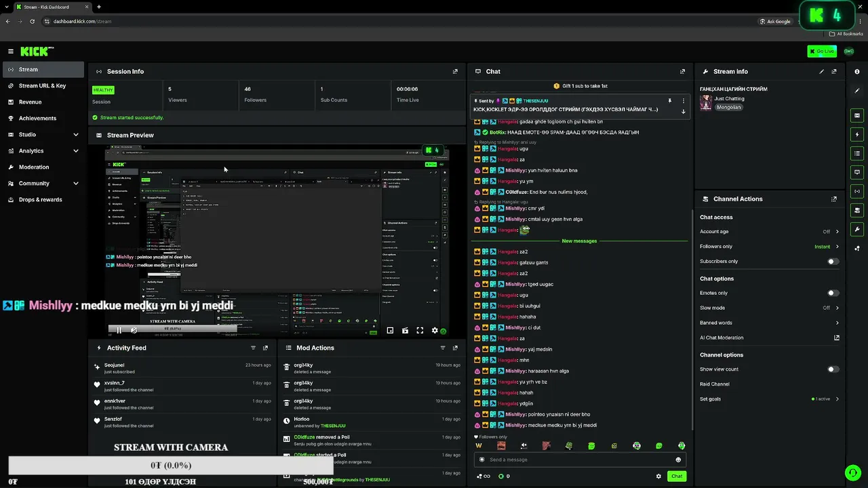Click info icon on right rail
868x488 pixels.
pos(857,71)
